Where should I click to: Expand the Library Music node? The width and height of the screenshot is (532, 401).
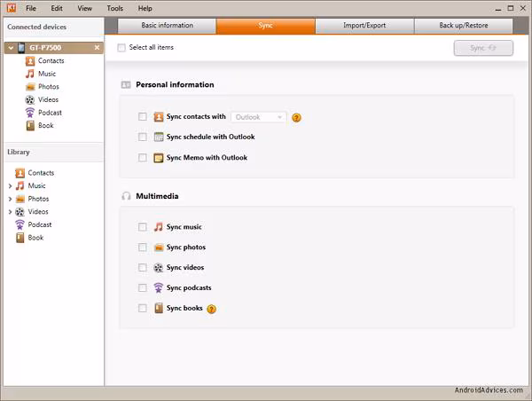(10, 186)
